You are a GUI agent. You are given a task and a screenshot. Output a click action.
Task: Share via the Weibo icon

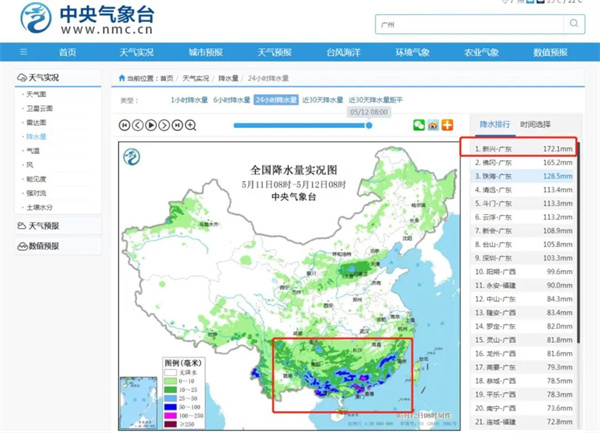433,125
